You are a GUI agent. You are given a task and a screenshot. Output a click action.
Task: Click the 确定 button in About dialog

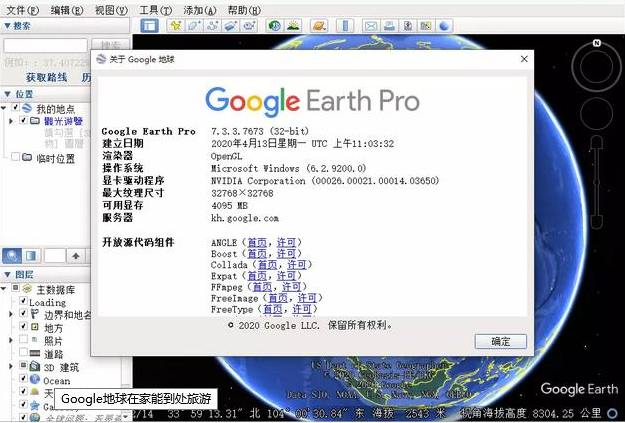[x=501, y=342]
